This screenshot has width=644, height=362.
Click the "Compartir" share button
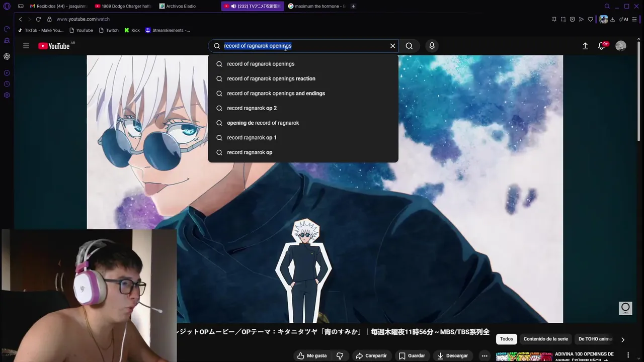[x=371, y=355]
